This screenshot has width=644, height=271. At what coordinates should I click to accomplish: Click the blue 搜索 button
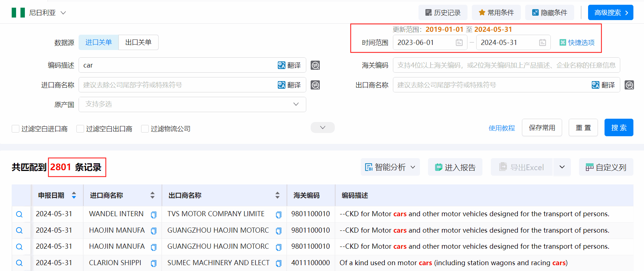pos(618,128)
